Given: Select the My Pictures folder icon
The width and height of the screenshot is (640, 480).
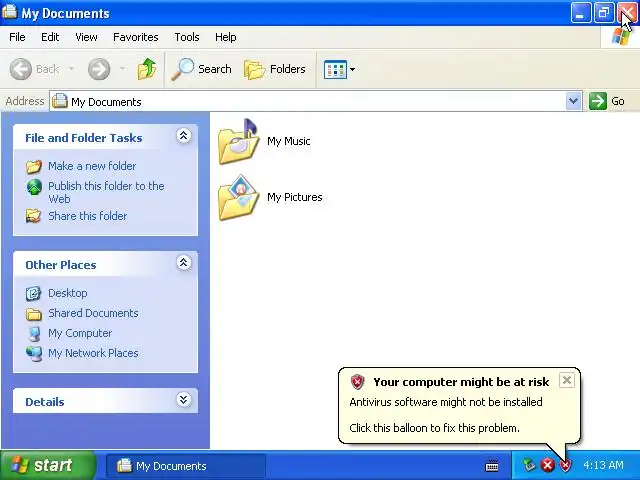Looking at the screenshot, I should point(239,198).
